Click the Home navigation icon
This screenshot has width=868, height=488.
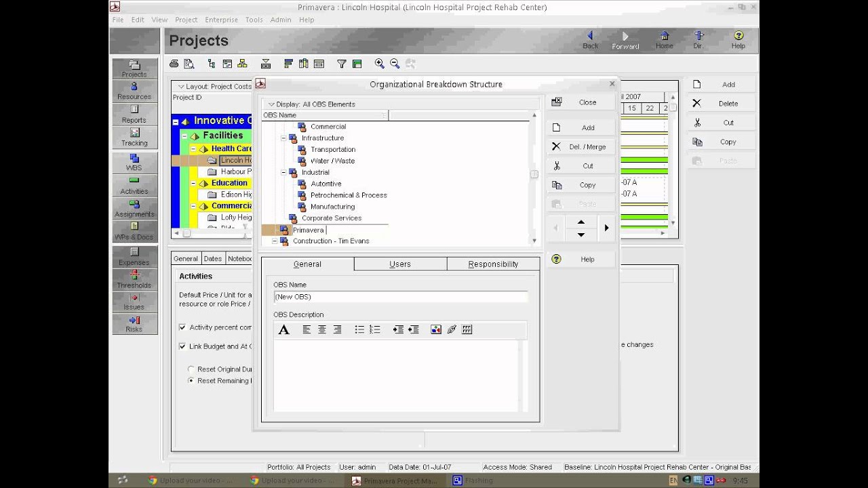coord(665,40)
